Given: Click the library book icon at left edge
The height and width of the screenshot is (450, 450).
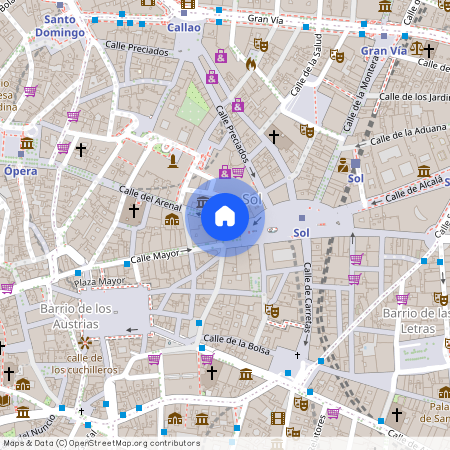Looking at the screenshot, I should (x=5, y=401).
